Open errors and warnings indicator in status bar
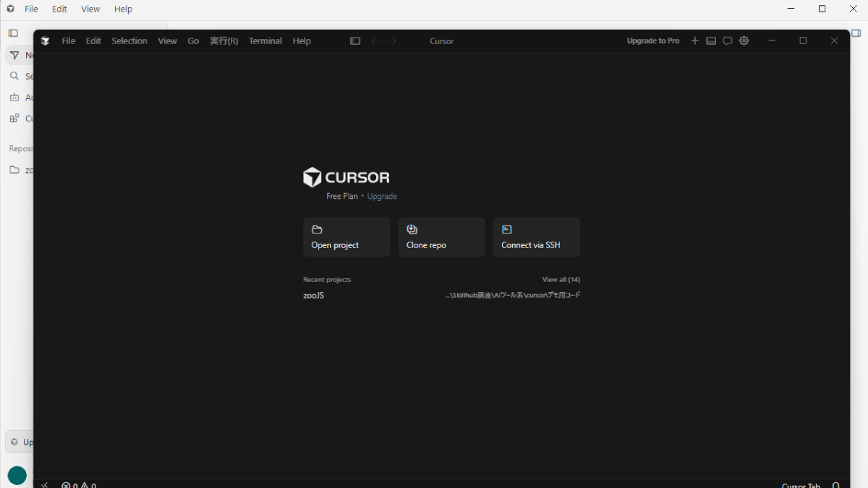This screenshot has width=868, height=488. (x=79, y=485)
